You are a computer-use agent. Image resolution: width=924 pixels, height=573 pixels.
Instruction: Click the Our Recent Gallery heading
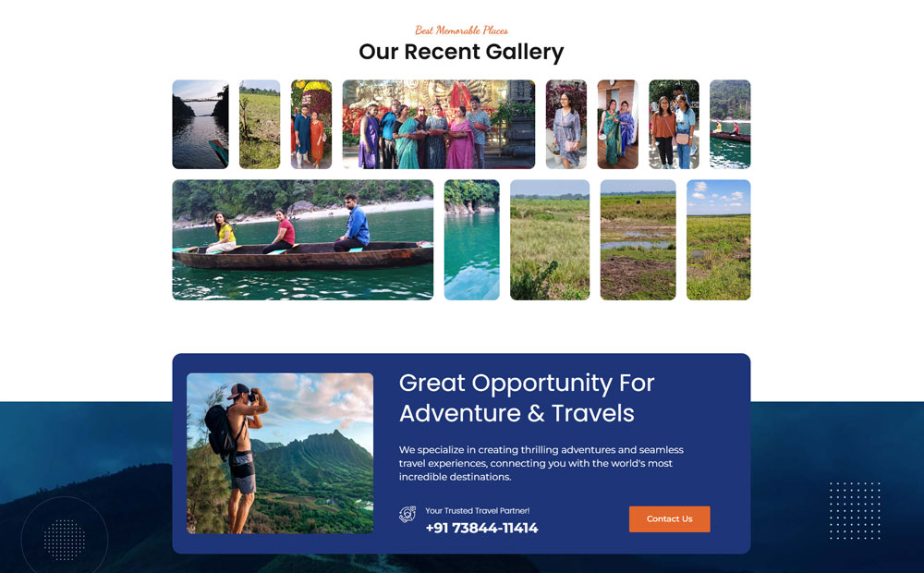pos(461,52)
